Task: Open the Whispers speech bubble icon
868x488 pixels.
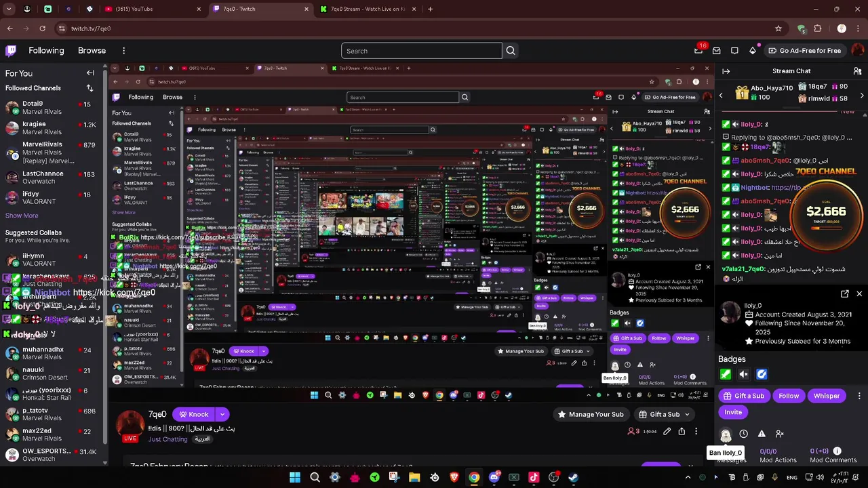Action: coord(734,50)
